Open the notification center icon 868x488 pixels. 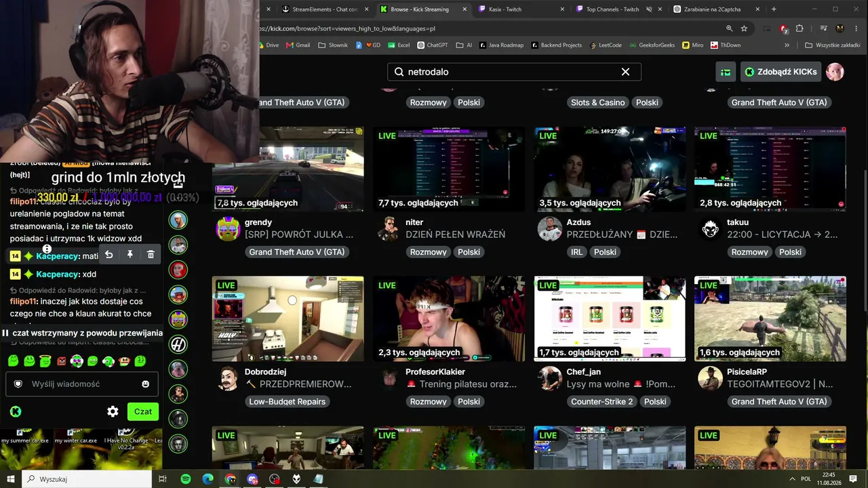pos(854,479)
